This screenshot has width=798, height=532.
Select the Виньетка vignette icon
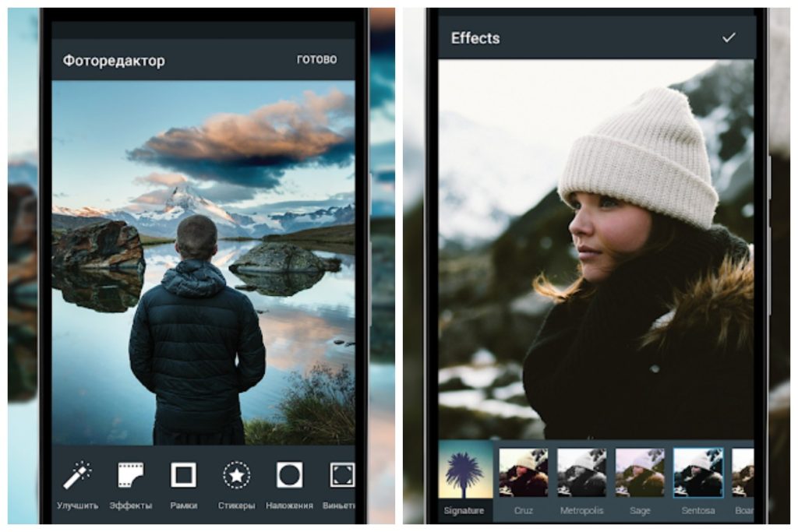click(x=342, y=475)
